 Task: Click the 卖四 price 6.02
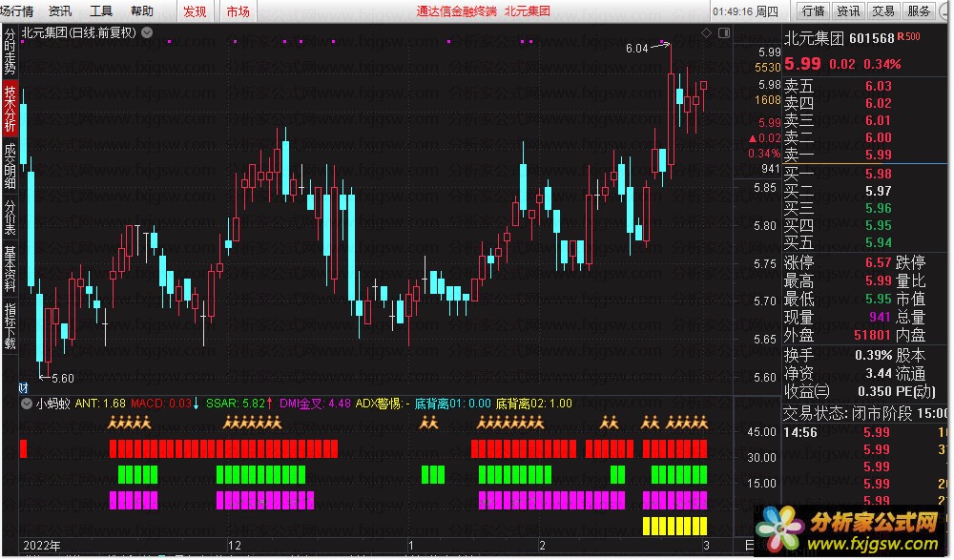tap(878, 103)
